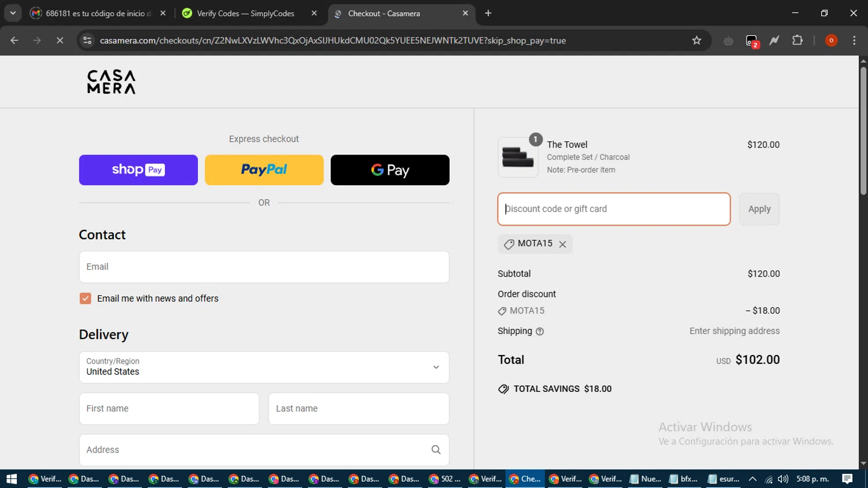This screenshot has width=868, height=488.
Task: Close the Checkout - Casamera tab
Action: click(x=465, y=13)
